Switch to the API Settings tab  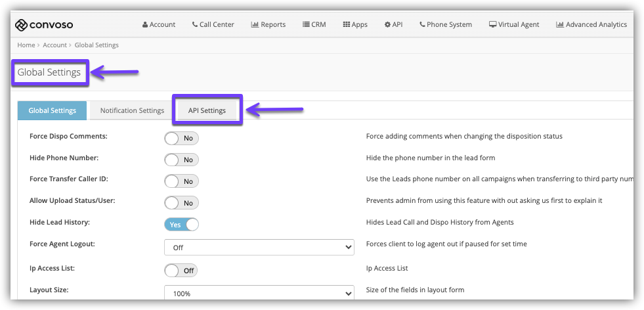coord(207,110)
